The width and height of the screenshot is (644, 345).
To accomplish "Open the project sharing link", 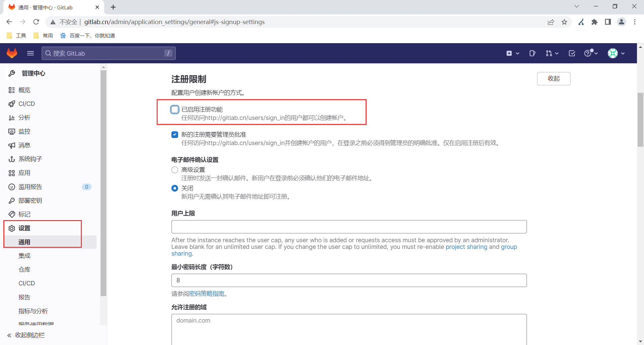I will tap(467, 247).
